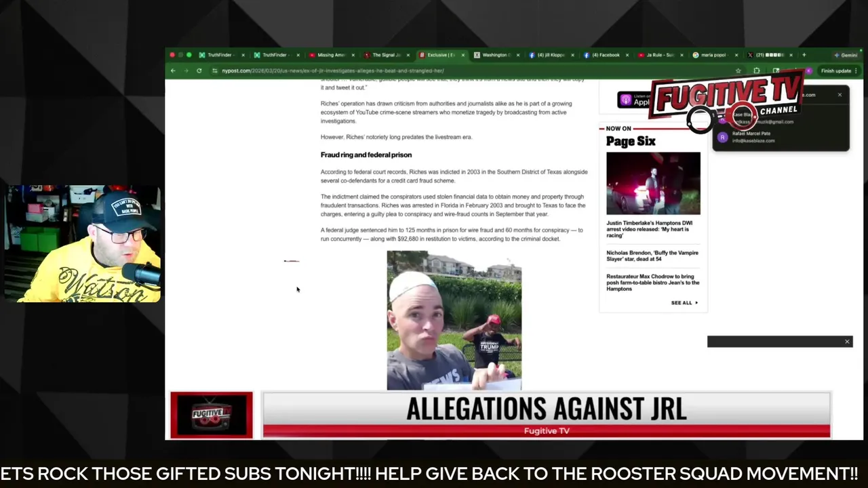This screenshot has width=868, height=488.
Task: Open Restaurateur Max Chodrow bistro headline
Action: [652, 283]
